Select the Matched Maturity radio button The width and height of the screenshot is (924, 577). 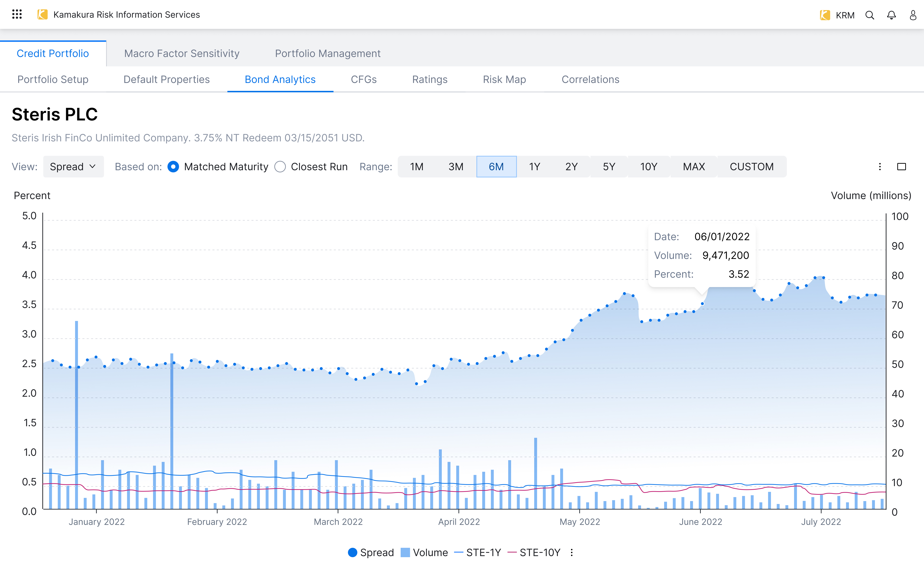(x=173, y=167)
